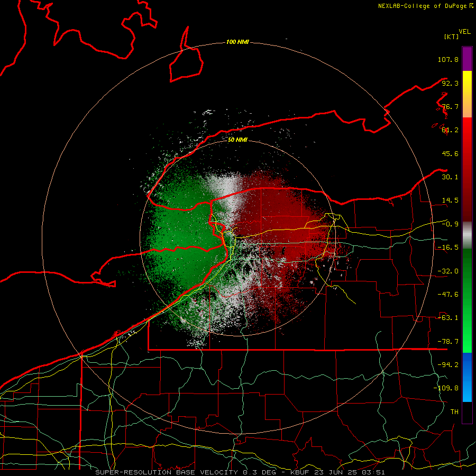Click the -63.1 velocity scale value
Image resolution: width=476 pixels, height=476 pixels.
[x=448, y=318]
